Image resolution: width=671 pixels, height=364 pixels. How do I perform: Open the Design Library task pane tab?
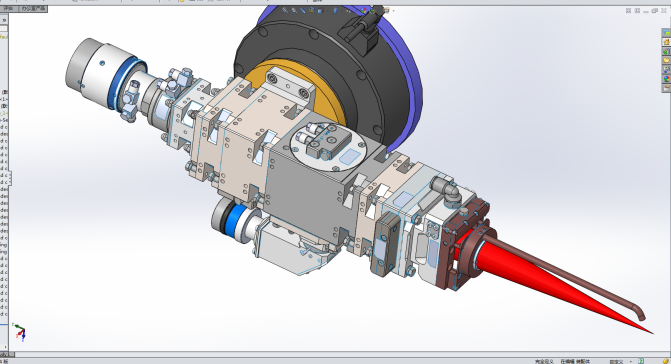click(666, 51)
